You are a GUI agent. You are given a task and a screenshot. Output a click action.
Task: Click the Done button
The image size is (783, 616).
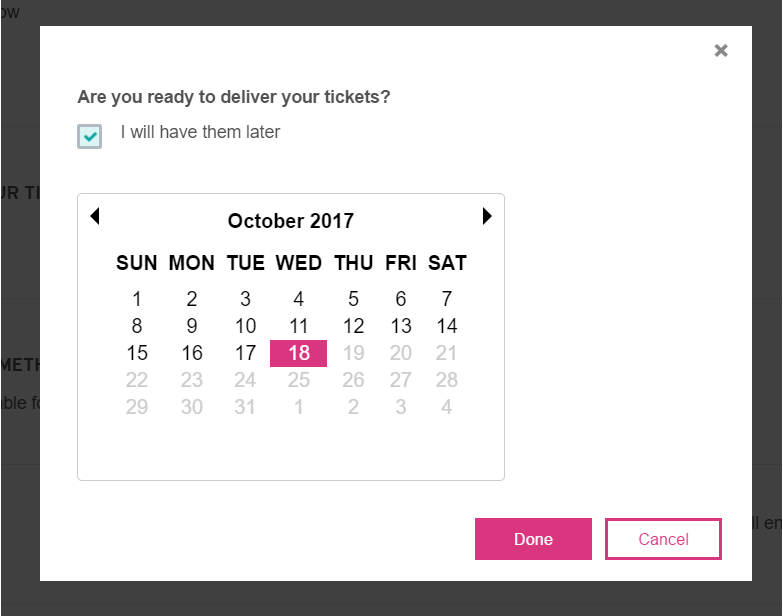[x=533, y=539]
